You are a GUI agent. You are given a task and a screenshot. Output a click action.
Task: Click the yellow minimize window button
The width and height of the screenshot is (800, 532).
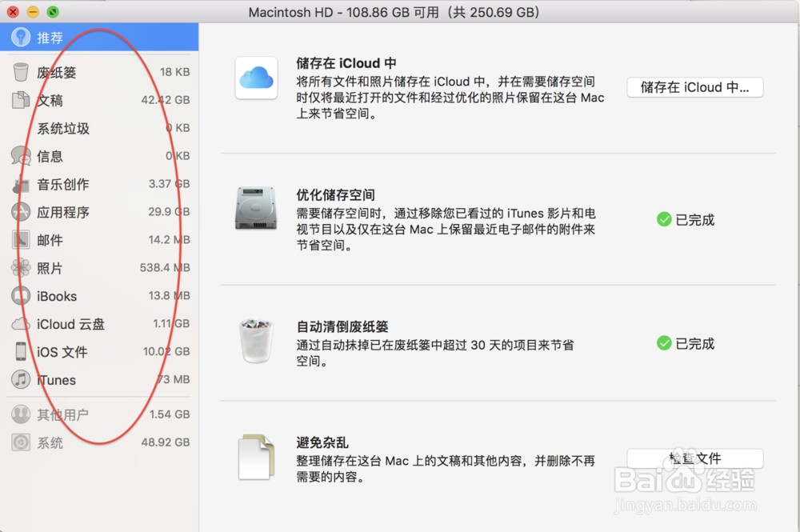(33, 12)
